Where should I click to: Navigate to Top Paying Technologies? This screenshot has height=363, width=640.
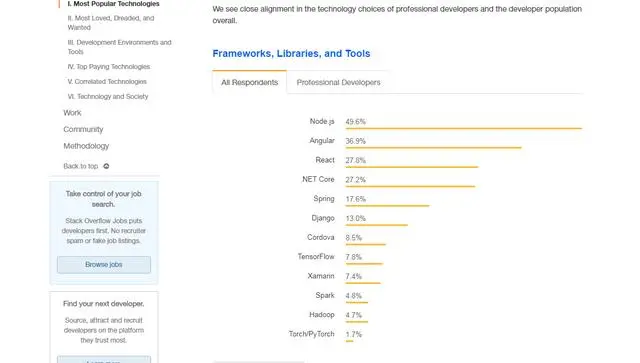tap(109, 67)
